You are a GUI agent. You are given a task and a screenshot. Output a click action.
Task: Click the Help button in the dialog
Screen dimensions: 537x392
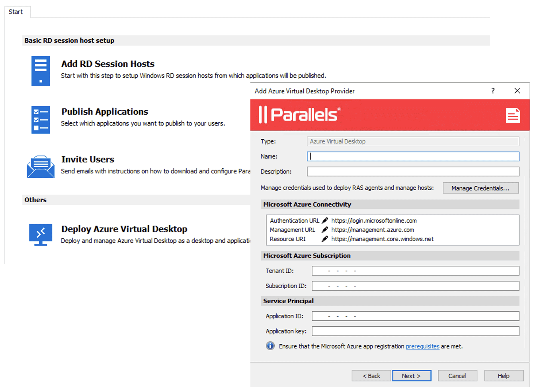(504, 376)
